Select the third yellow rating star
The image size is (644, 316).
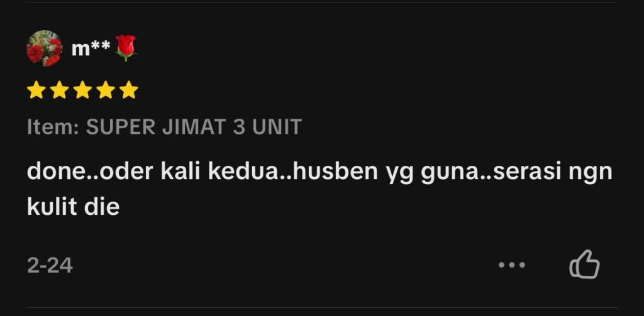click(x=82, y=90)
